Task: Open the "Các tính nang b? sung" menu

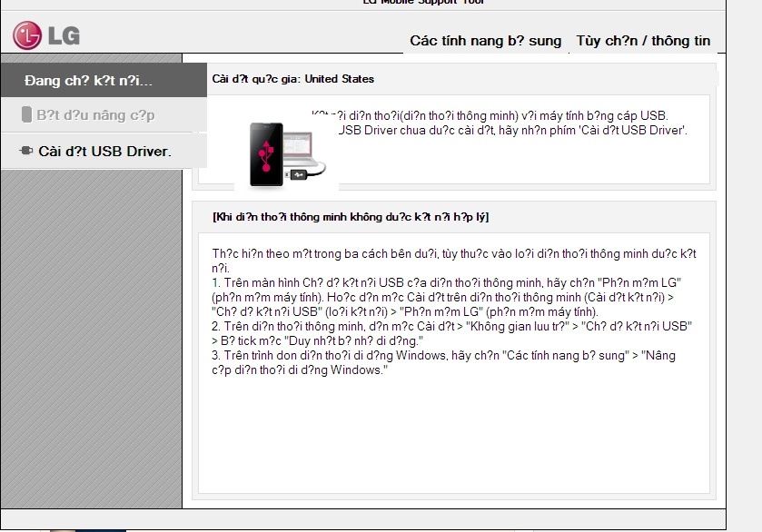Action: [485, 41]
